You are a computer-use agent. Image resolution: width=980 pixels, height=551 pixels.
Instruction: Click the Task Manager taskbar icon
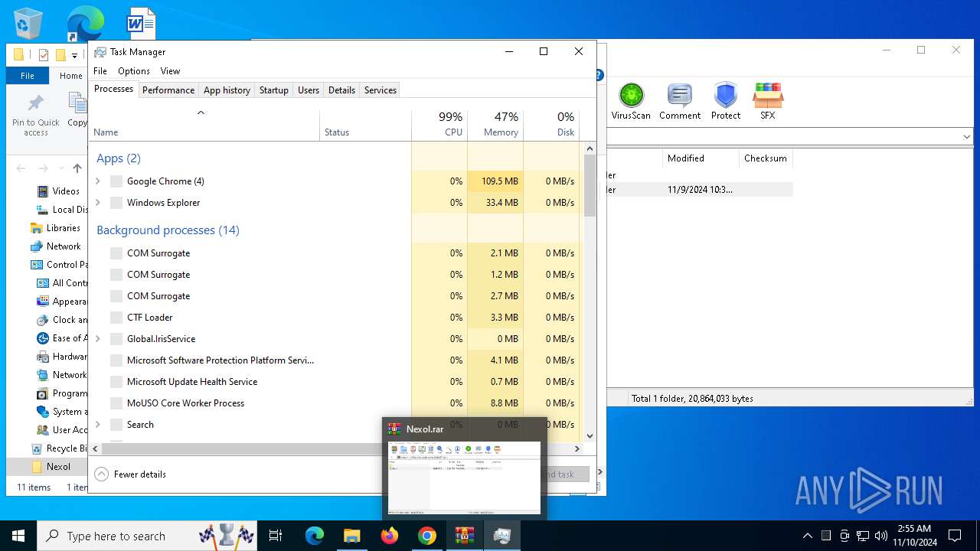point(502,536)
